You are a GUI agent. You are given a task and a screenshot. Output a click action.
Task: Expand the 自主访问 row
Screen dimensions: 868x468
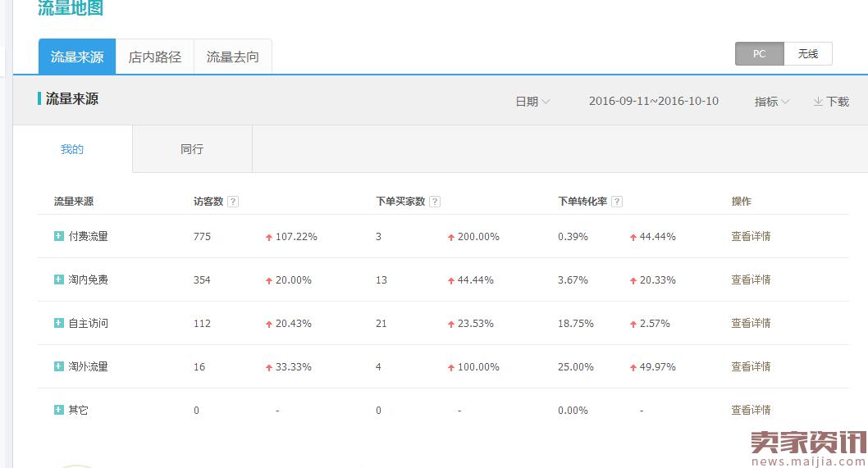click(x=58, y=323)
